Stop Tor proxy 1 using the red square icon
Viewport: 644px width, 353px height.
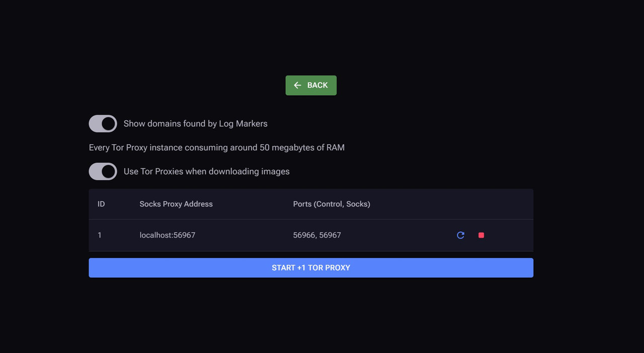[481, 235]
